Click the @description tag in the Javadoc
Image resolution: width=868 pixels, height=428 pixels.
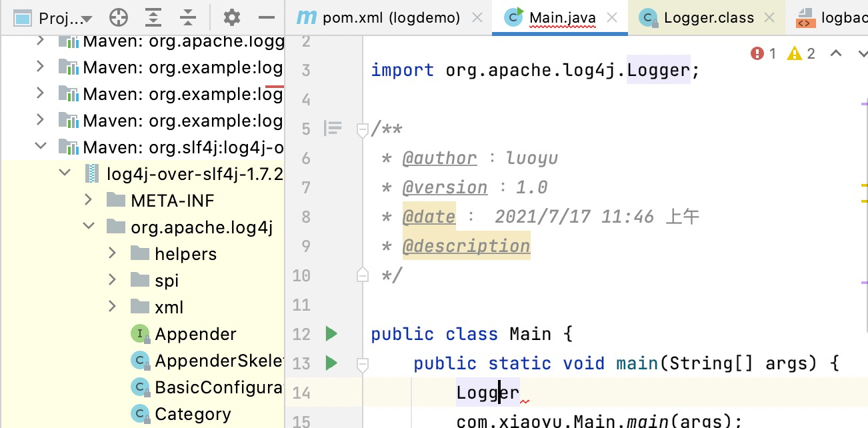click(x=466, y=246)
